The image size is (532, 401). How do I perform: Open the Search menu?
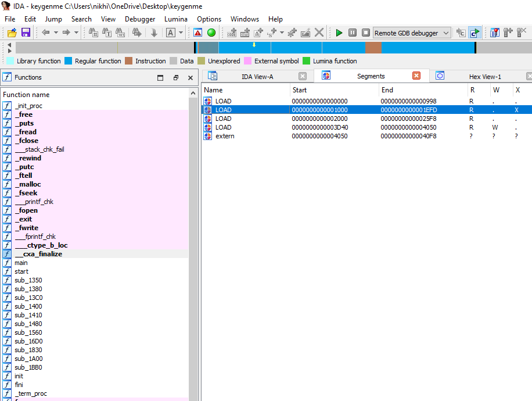pos(81,19)
